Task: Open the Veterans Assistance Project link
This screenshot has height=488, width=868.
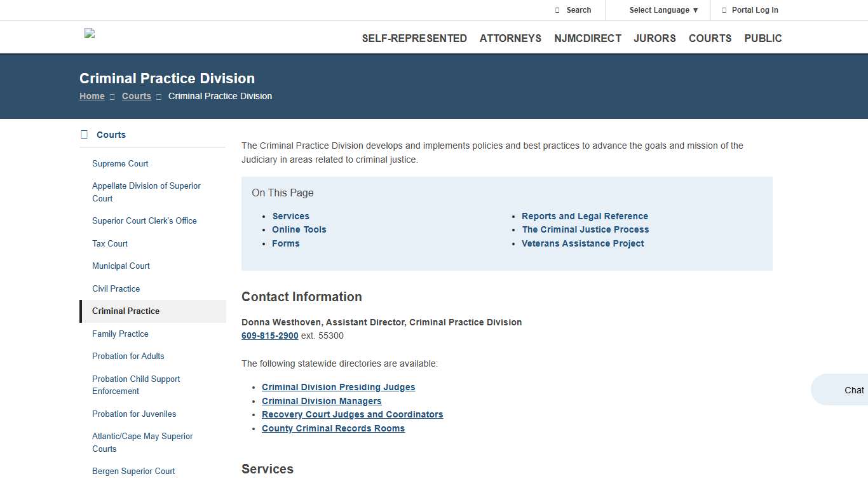Action: (x=583, y=243)
